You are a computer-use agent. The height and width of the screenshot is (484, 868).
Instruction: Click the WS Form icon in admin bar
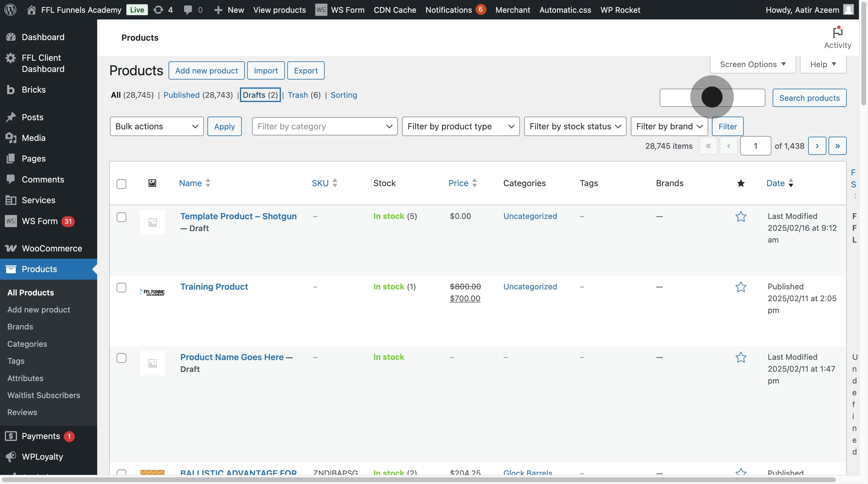point(321,10)
